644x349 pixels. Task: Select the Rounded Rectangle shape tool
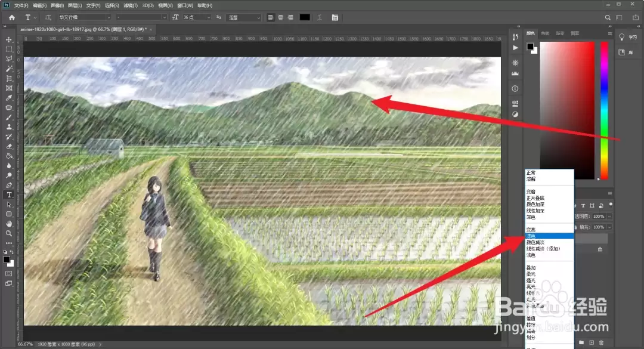8,214
